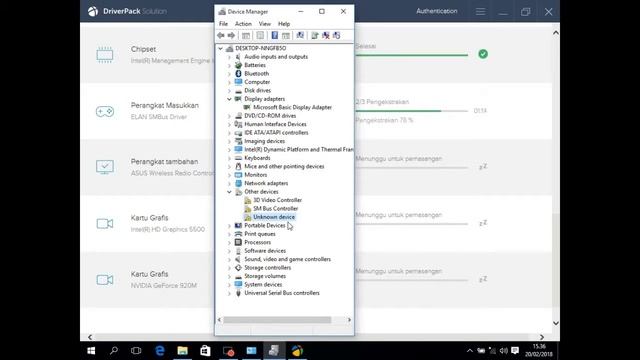Select the Batteries category
This screenshot has width=640, height=360.
255,65
